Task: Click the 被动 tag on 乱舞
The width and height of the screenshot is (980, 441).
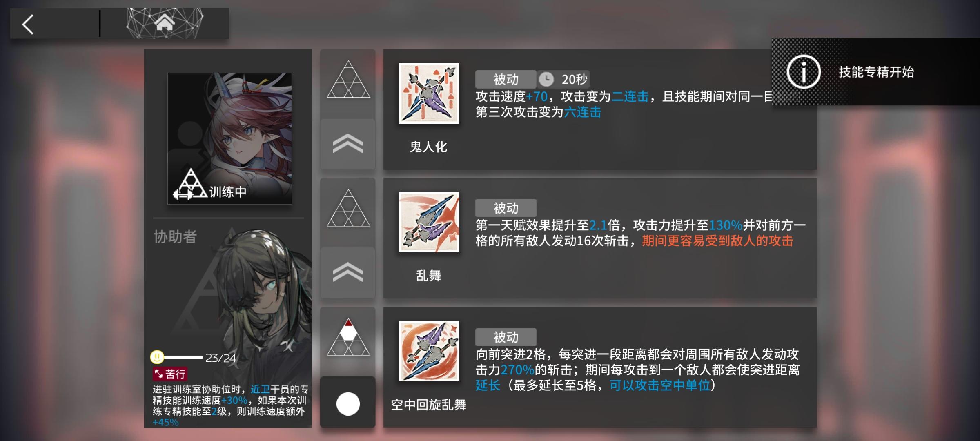Action: [506, 208]
